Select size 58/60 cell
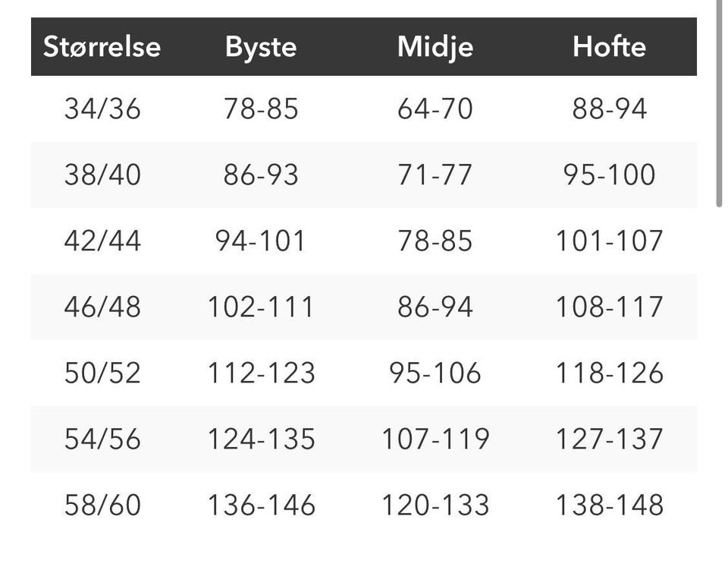Viewport: 728px width, 570px height. [x=102, y=505]
